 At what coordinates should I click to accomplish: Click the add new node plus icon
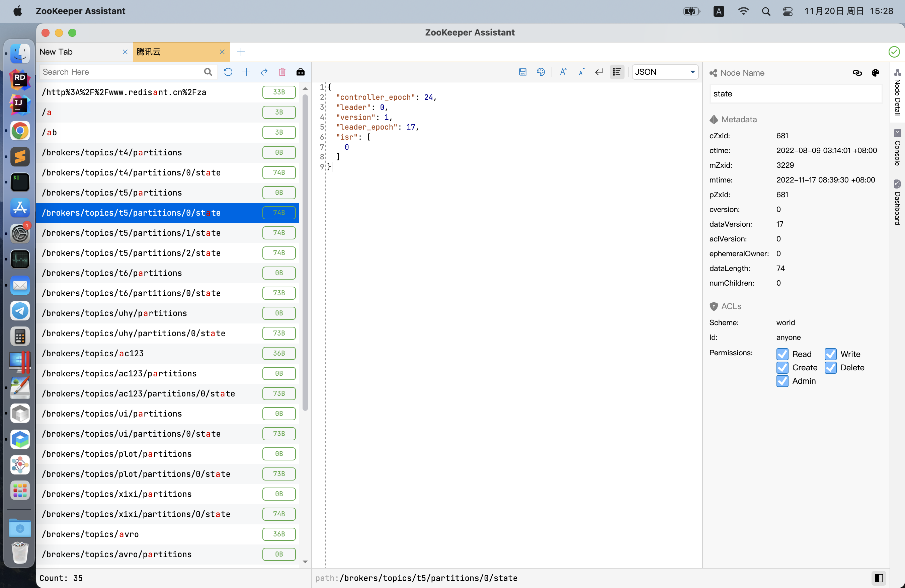click(246, 72)
